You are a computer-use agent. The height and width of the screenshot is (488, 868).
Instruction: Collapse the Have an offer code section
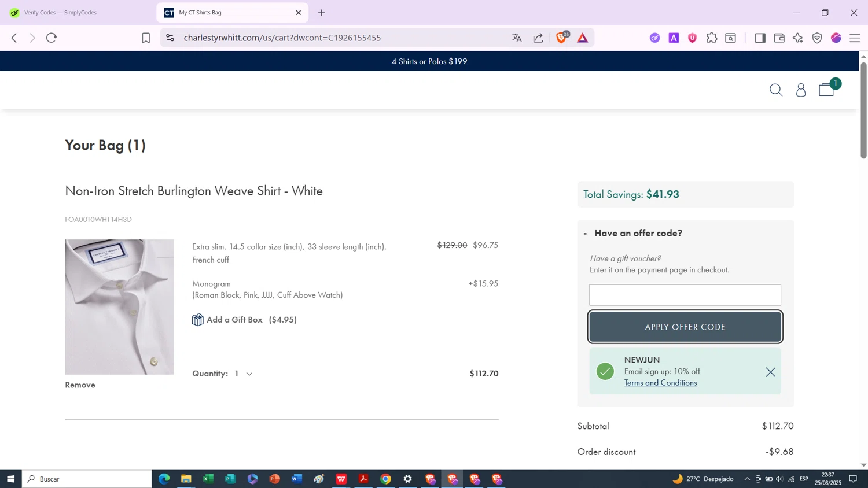pyautogui.click(x=633, y=233)
